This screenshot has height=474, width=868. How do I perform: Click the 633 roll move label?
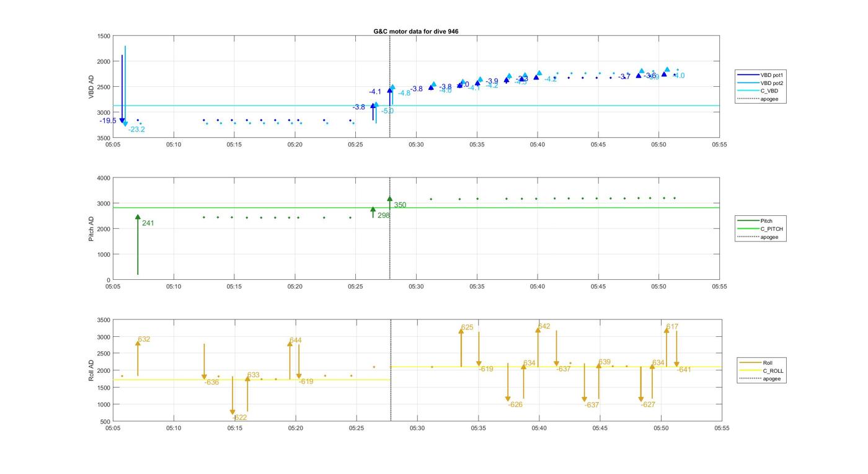click(x=253, y=375)
